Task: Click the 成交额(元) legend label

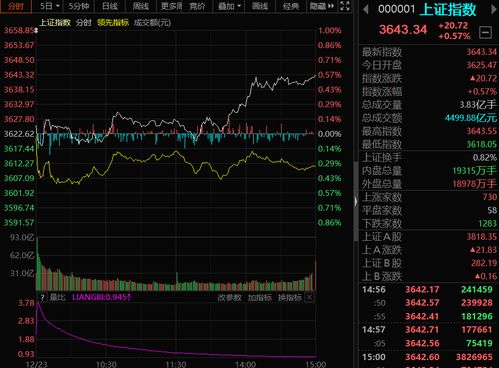Action: 152,23
